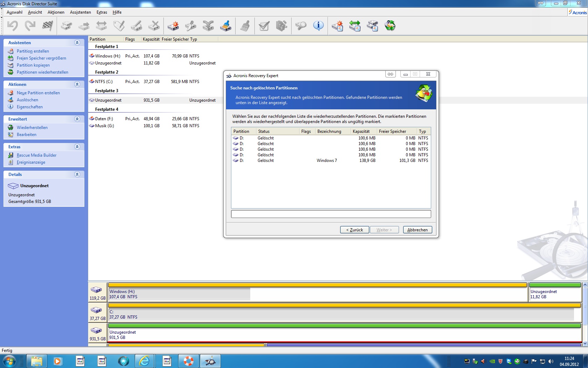Click the disk with X delete icon
The height and width of the screenshot is (368, 588).
(154, 26)
